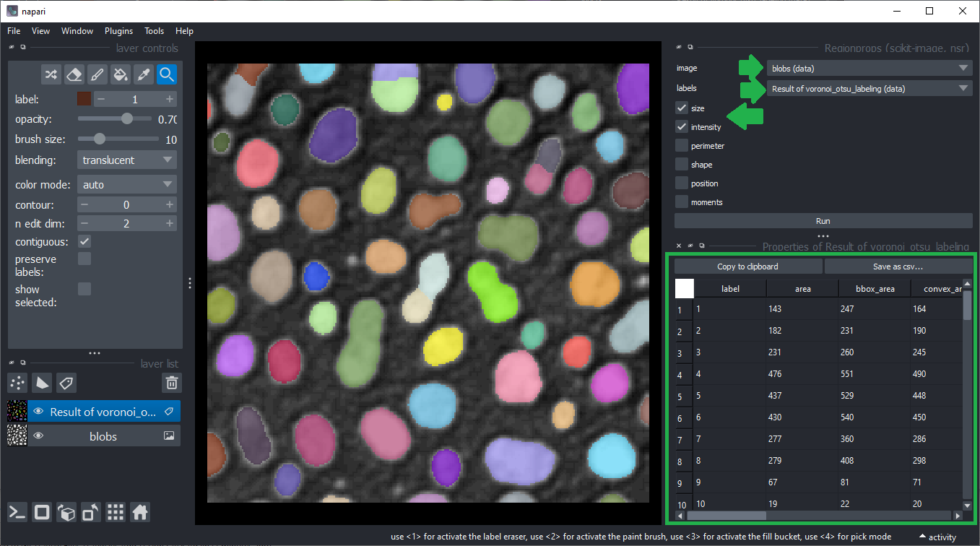
Task: Select the fill bucket tool
Action: [x=121, y=74]
